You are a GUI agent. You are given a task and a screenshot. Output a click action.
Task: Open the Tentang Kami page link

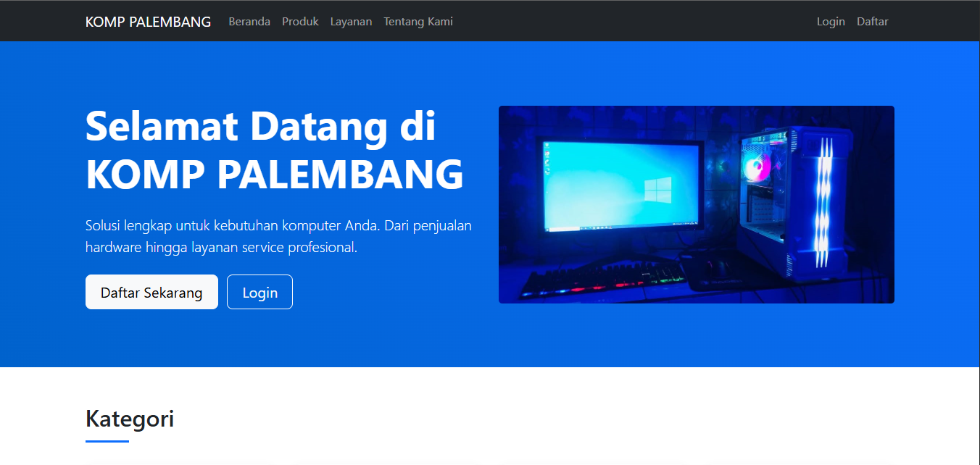click(x=418, y=22)
